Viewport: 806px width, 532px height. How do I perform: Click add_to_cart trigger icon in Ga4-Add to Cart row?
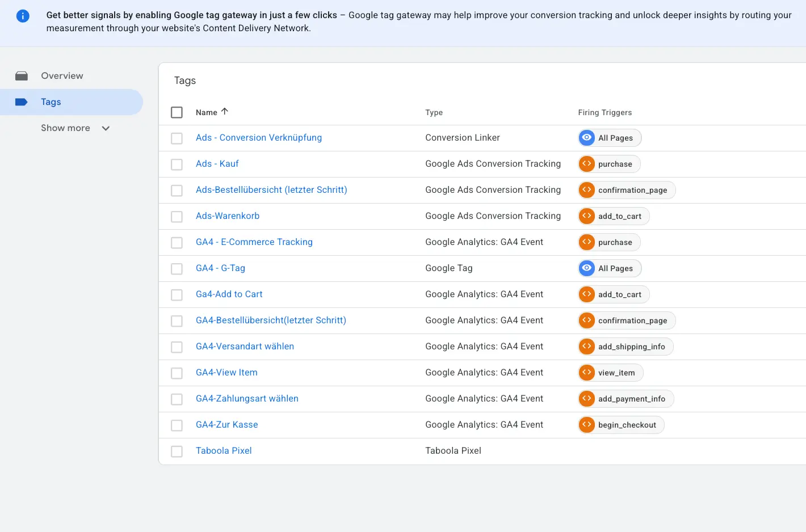pos(587,294)
